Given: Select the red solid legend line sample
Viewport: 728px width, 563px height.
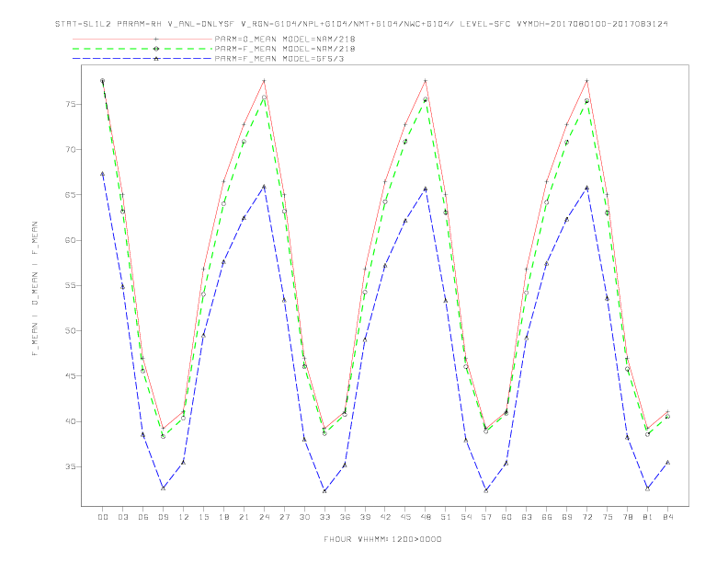Looking at the screenshot, I should tap(142, 39).
